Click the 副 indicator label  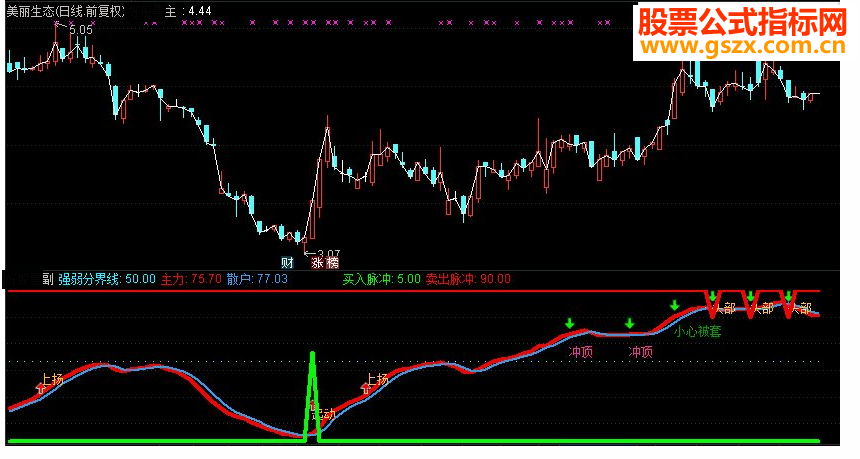point(48,279)
